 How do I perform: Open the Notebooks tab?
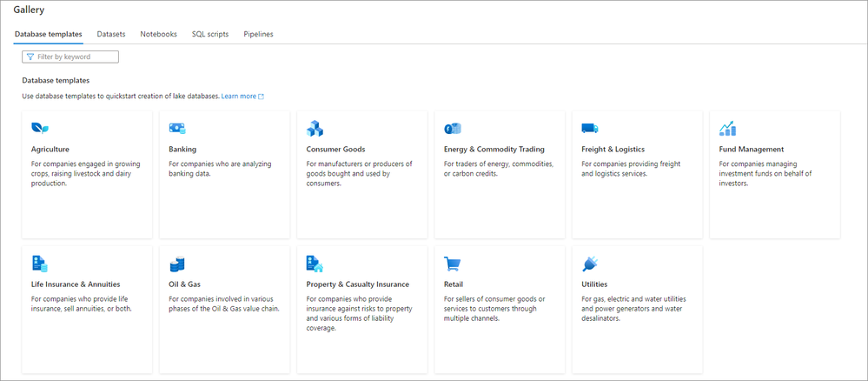pyautogui.click(x=158, y=34)
